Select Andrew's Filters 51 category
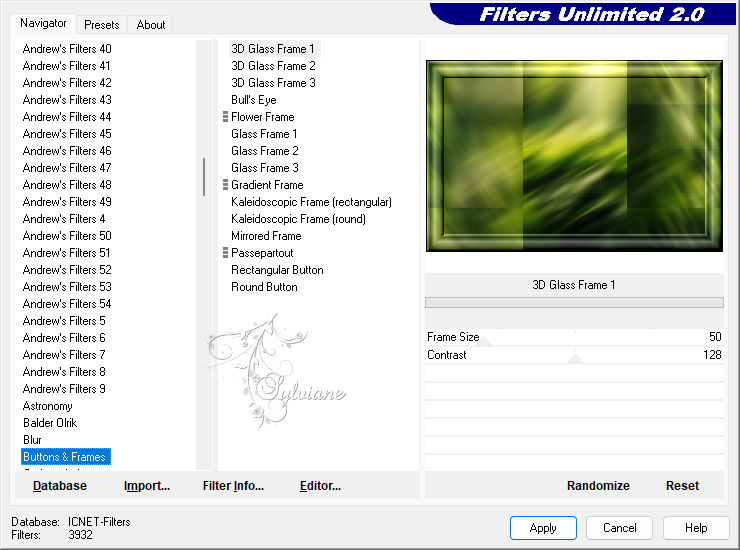This screenshot has height=550, width=740. (x=66, y=253)
